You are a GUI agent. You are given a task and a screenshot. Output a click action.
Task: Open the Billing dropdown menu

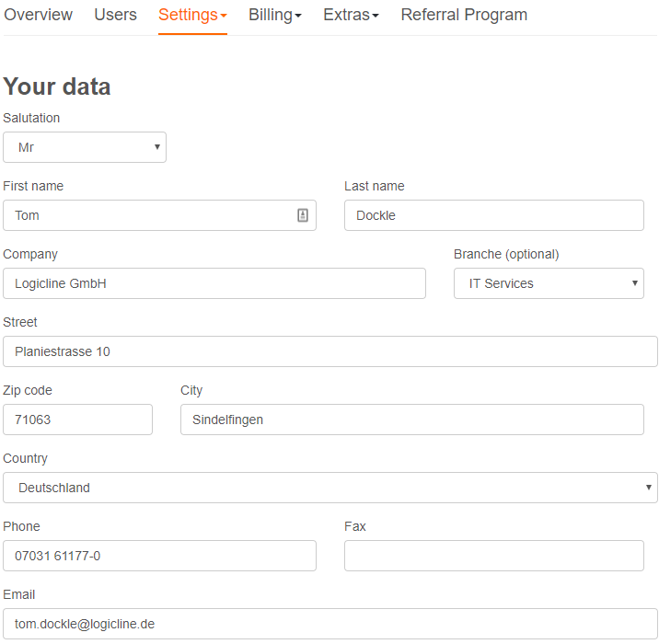[x=275, y=15]
